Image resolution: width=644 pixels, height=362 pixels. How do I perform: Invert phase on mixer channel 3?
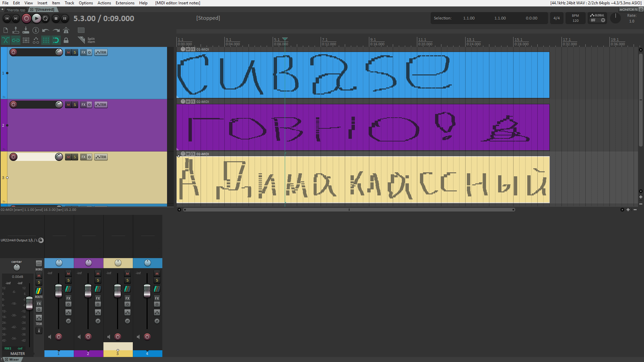click(x=127, y=321)
